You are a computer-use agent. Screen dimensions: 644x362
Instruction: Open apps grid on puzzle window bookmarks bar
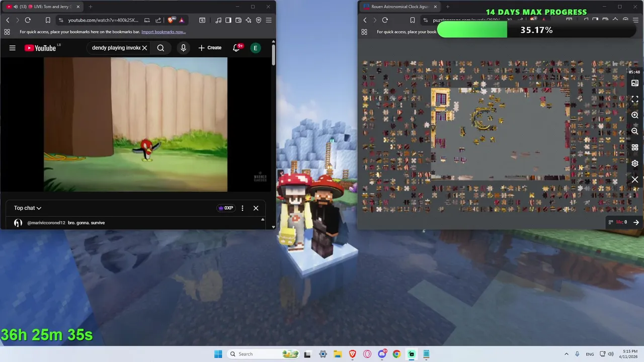(364, 32)
